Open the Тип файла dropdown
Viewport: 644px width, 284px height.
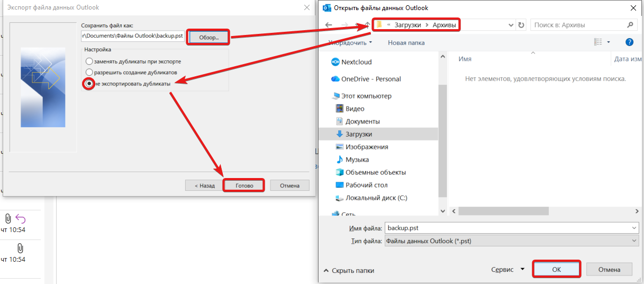[511, 241]
